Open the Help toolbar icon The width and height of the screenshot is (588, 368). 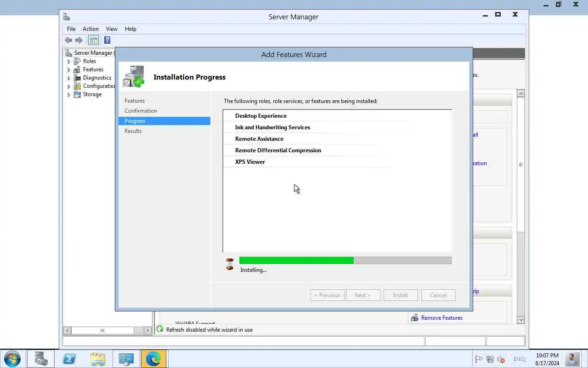[107, 40]
